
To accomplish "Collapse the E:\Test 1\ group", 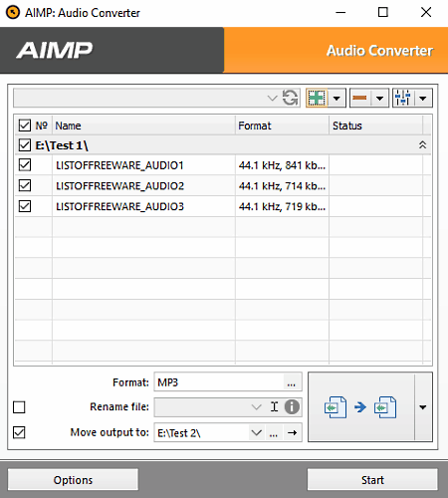I will click(x=422, y=145).
